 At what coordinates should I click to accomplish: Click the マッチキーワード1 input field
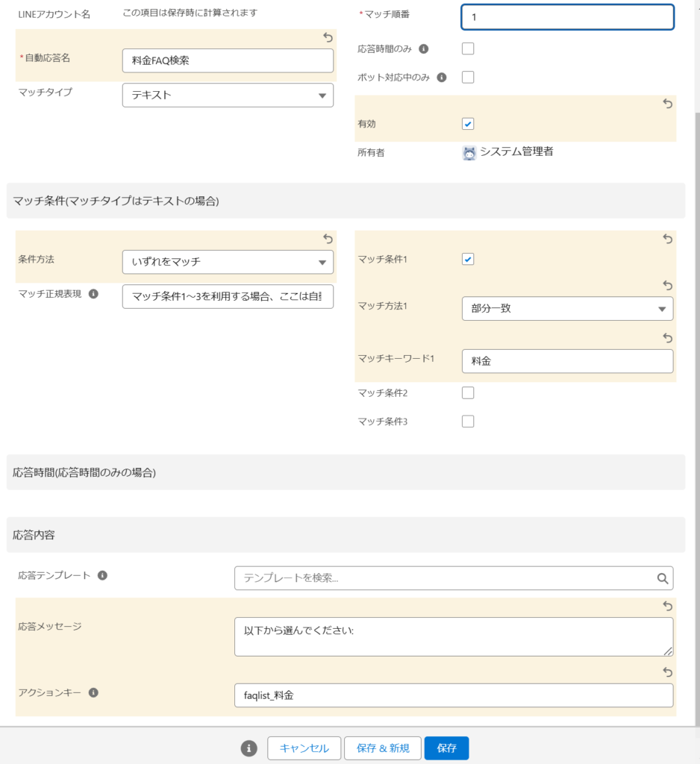(567, 361)
